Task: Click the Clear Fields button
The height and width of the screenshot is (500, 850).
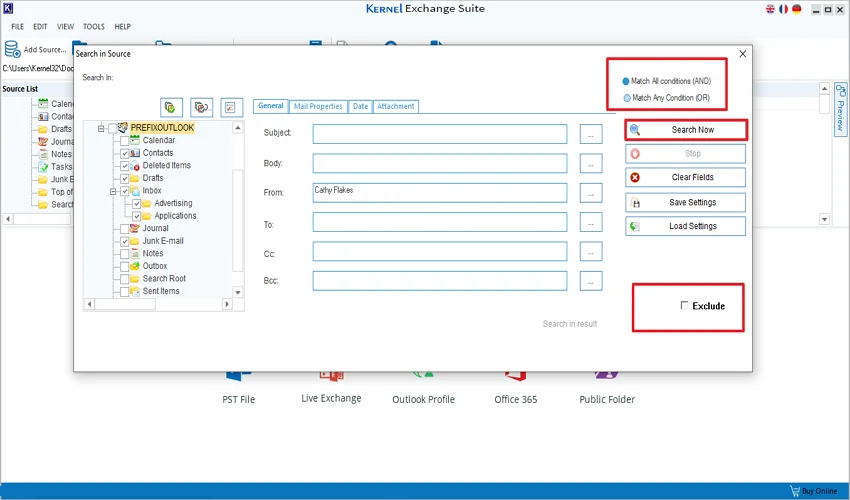Action: pos(686,177)
